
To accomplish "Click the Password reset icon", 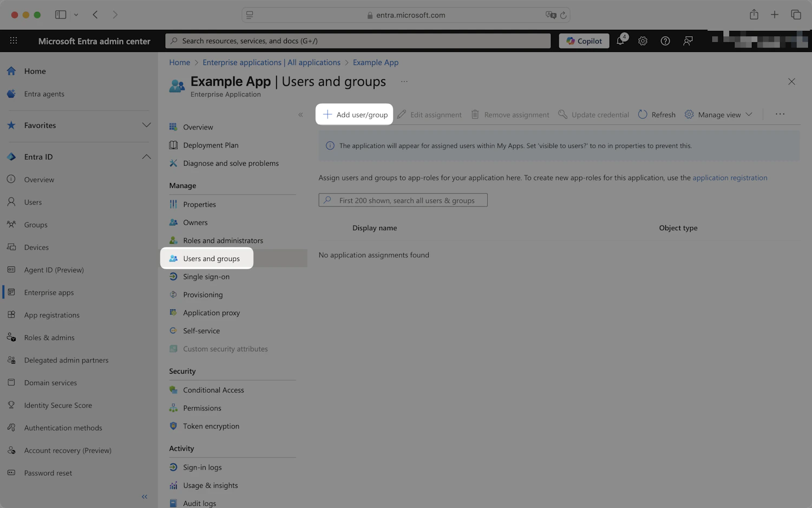I will 11,473.
